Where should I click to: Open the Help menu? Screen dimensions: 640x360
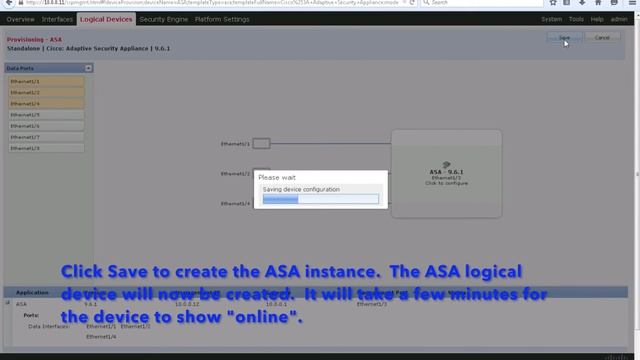(597, 19)
